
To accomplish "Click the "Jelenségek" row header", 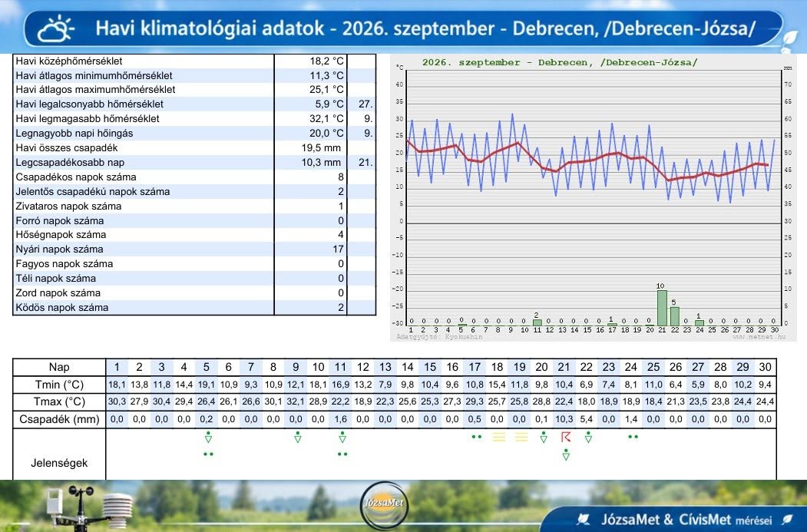I will (x=59, y=463).
